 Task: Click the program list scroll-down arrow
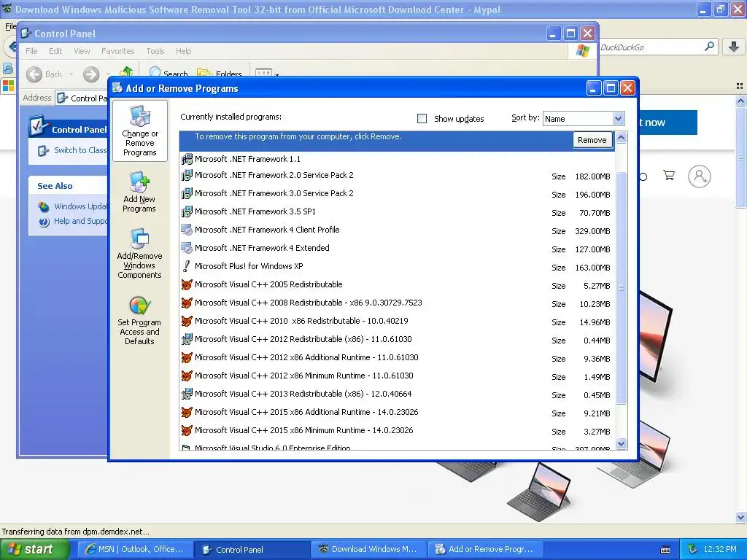point(622,444)
